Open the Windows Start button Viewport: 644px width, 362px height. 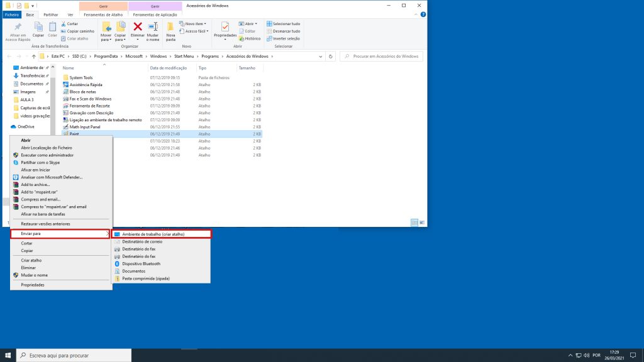click(8, 355)
